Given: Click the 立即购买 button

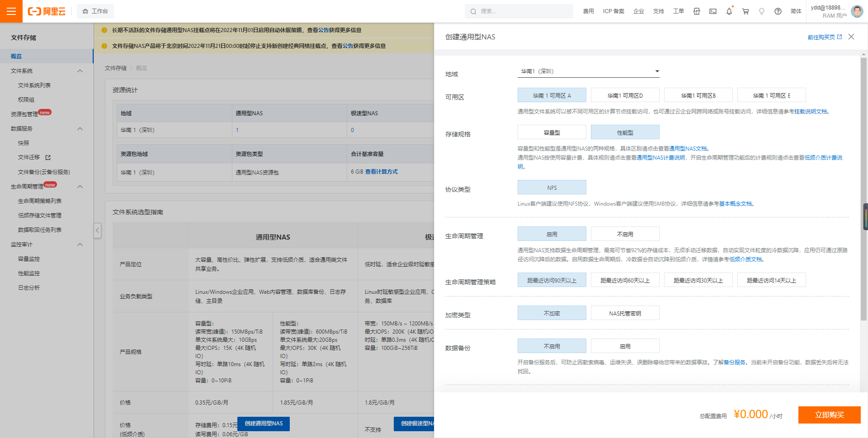Looking at the screenshot, I should click(x=829, y=415).
